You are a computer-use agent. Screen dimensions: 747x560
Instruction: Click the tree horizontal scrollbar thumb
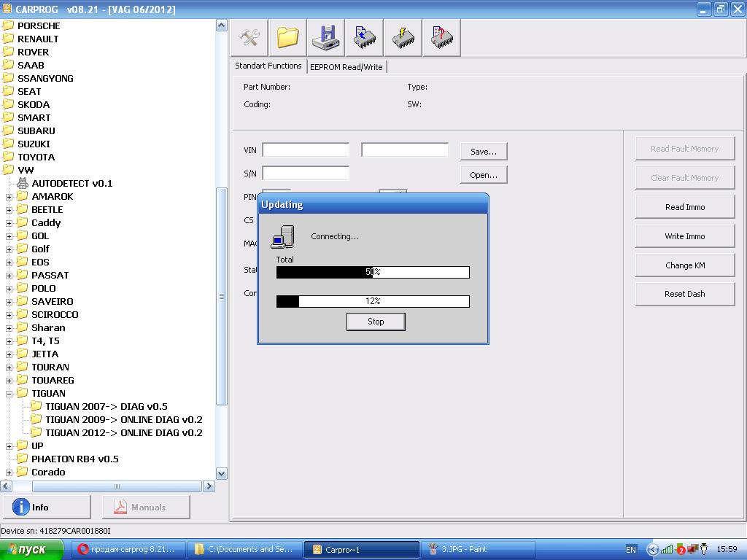pos(117,486)
